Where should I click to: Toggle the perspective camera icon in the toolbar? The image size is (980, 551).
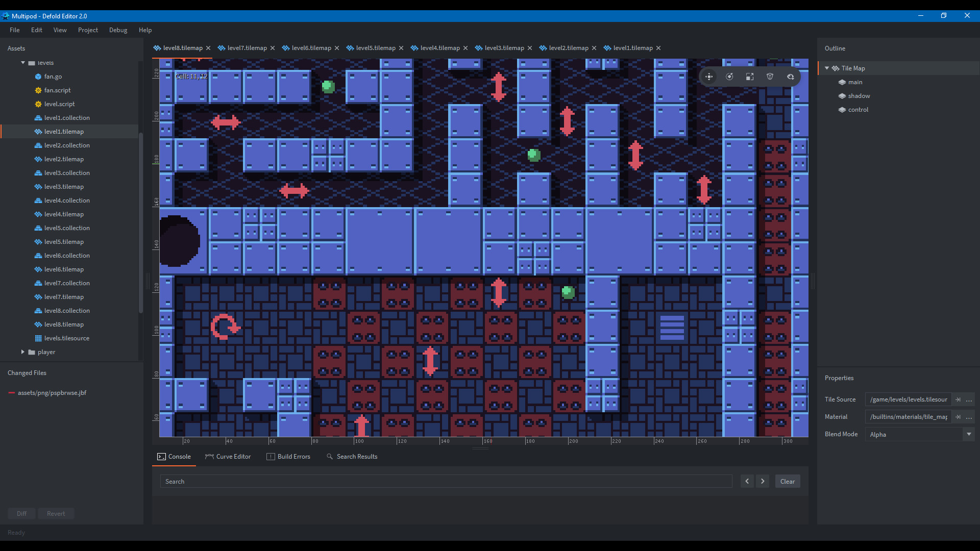tap(770, 77)
